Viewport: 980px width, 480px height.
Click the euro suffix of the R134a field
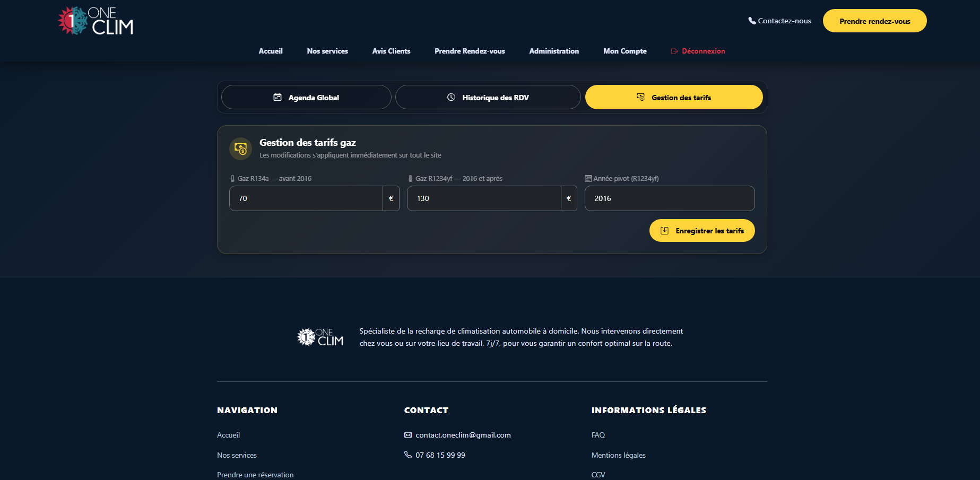tap(391, 198)
